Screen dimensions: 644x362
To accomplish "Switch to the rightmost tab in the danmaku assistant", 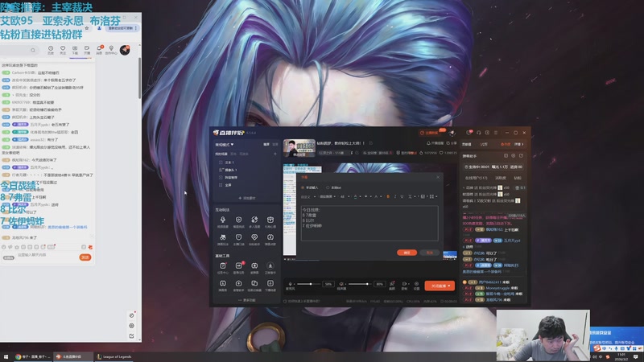I will (518, 178).
